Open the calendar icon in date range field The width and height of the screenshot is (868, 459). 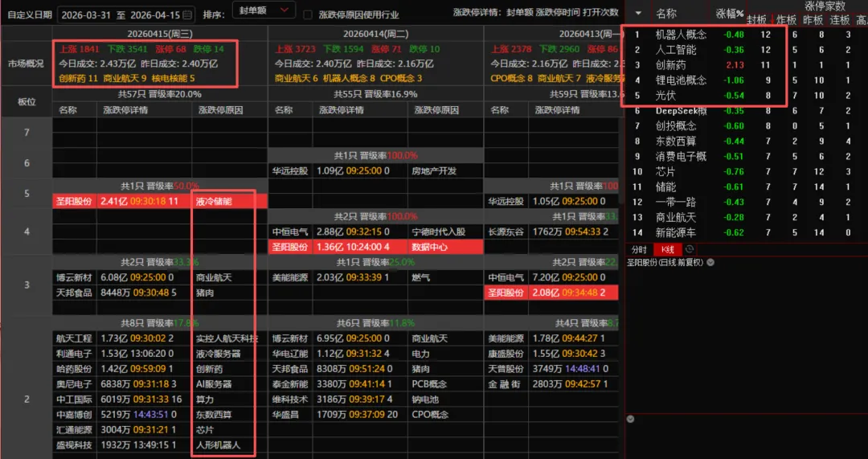coord(187,15)
